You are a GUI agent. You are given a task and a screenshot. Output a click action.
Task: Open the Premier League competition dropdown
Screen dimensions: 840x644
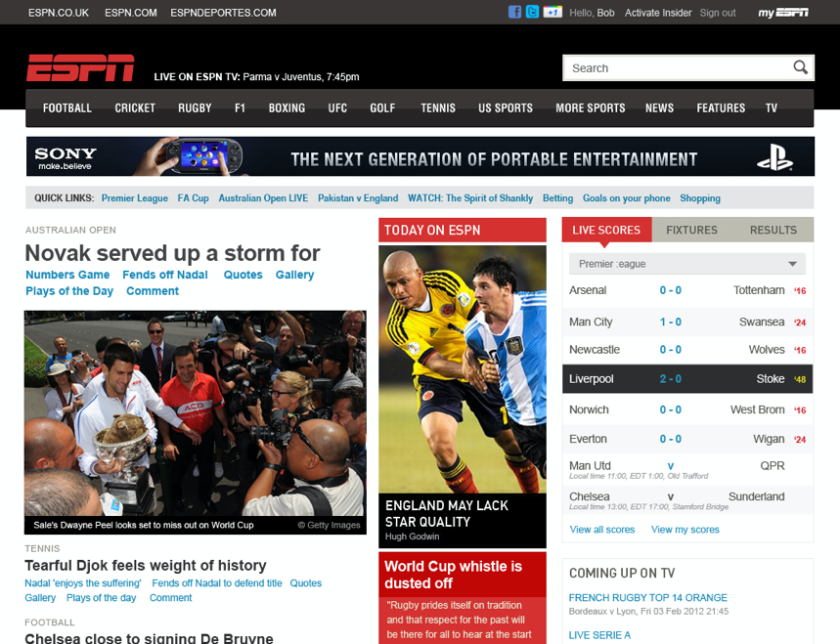(x=687, y=264)
